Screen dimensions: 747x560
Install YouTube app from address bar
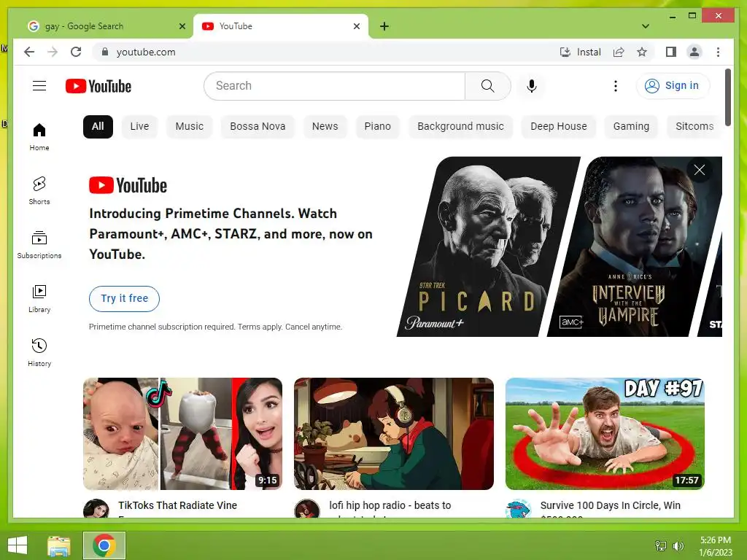pos(580,52)
